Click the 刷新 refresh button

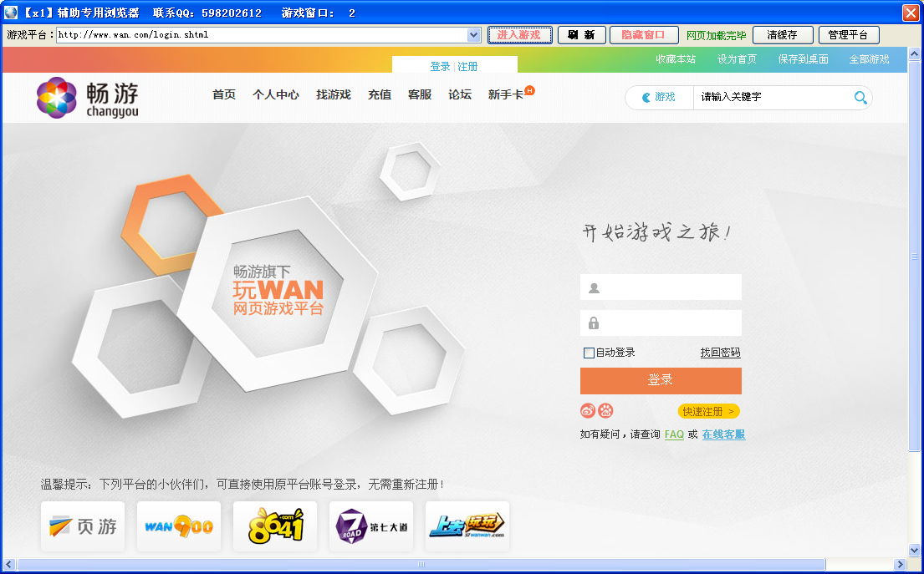582,35
